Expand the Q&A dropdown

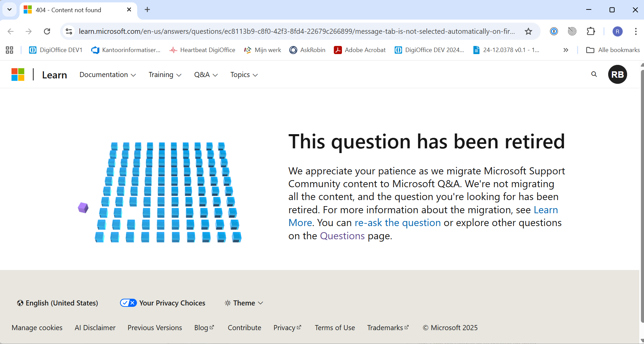[206, 75]
